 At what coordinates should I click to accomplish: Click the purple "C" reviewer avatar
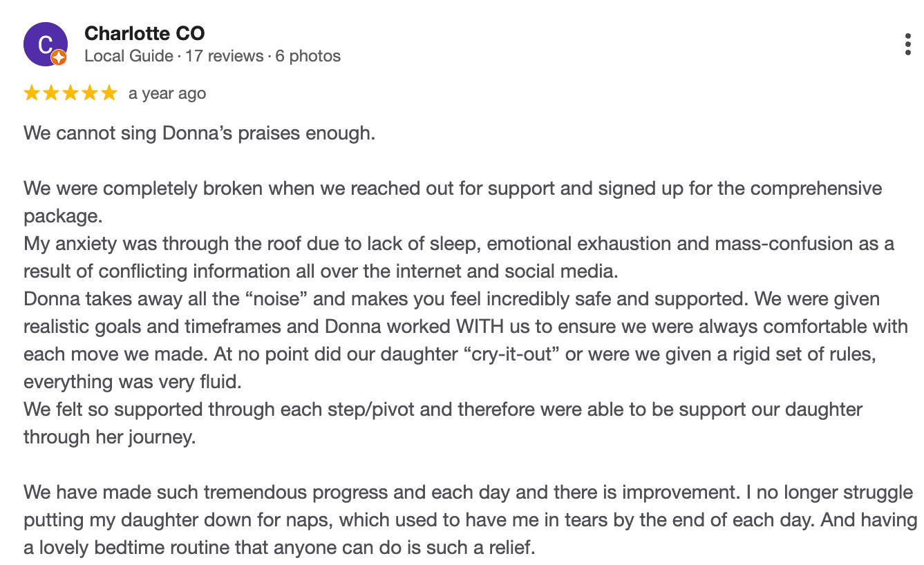[x=45, y=44]
